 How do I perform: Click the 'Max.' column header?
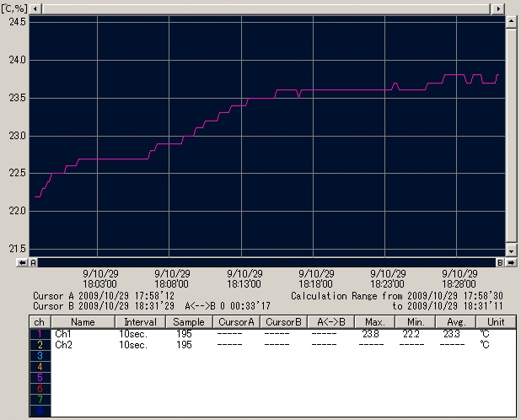click(x=375, y=322)
